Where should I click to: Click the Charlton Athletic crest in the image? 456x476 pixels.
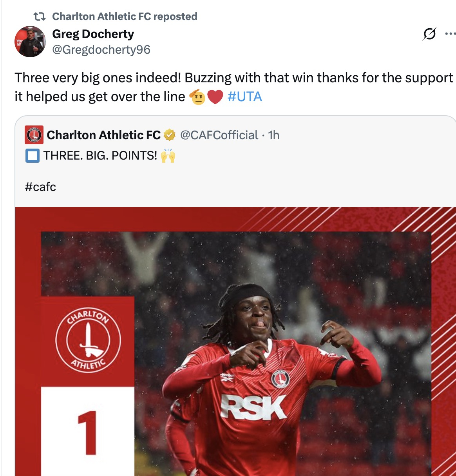(88, 340)
